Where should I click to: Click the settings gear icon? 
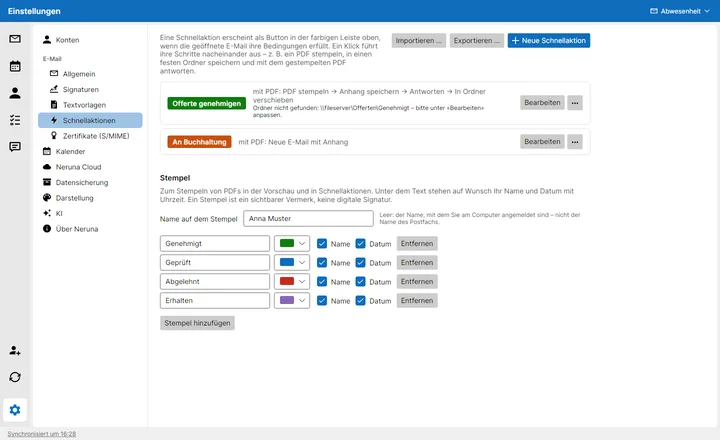[x=15, y=410]
